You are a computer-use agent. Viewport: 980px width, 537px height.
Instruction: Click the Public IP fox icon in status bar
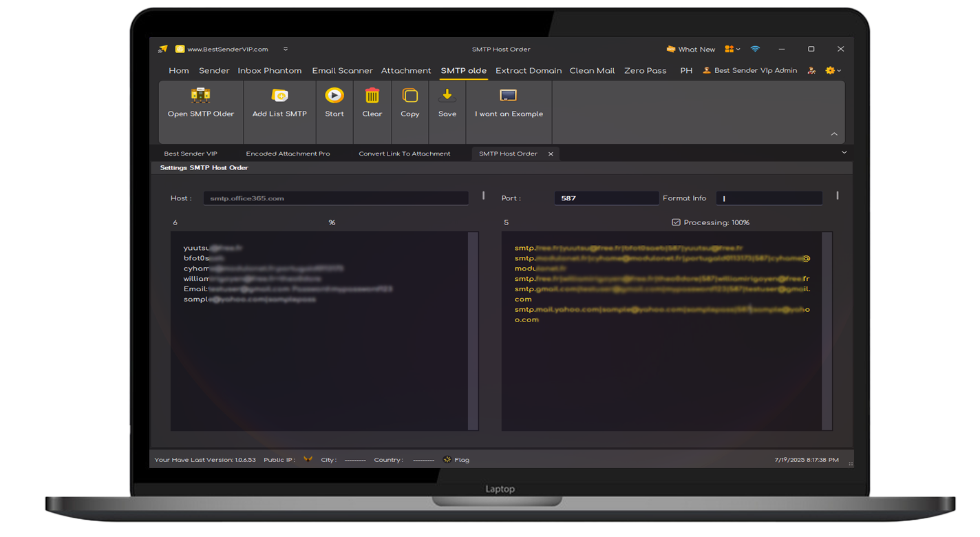tap(308, 459)
